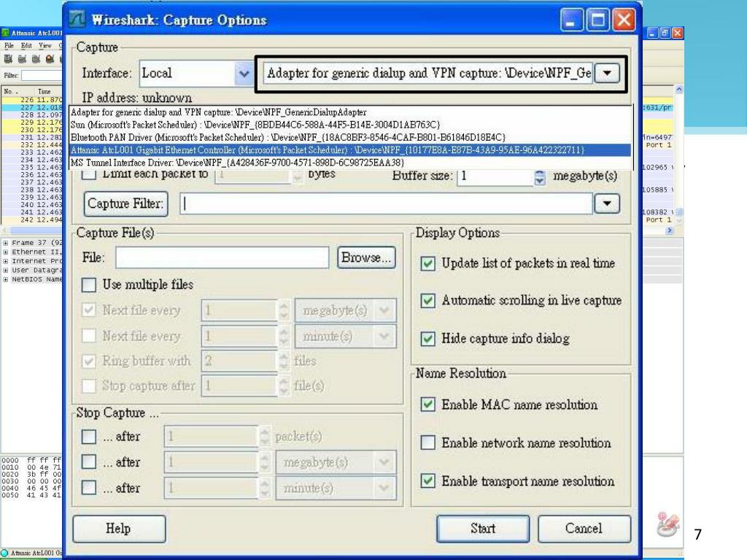The height and width of the screenshot is (560, 747).
Task: Click the Wireshark logo in Capture Options title bar
Action: click(x=77, y=20)
